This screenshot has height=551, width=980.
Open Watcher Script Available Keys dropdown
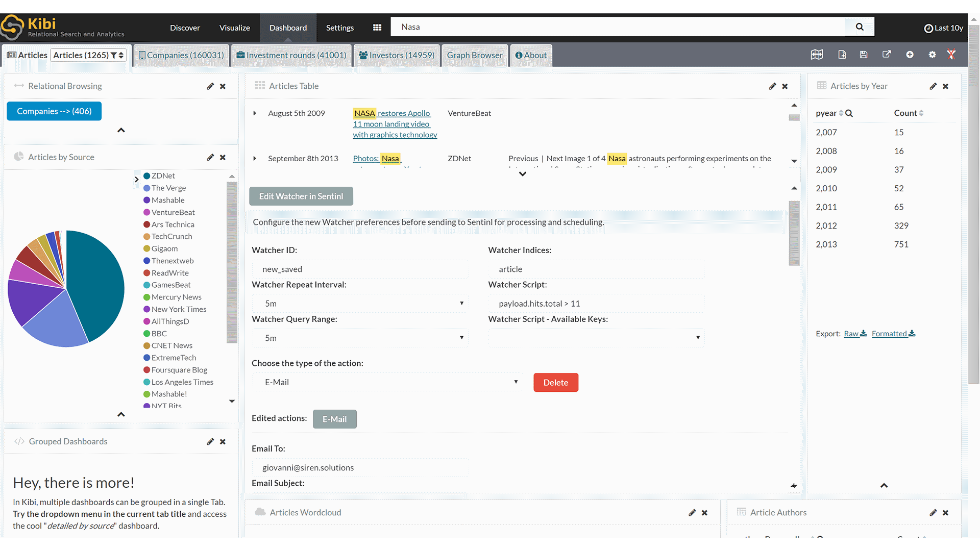pos(596,338)
